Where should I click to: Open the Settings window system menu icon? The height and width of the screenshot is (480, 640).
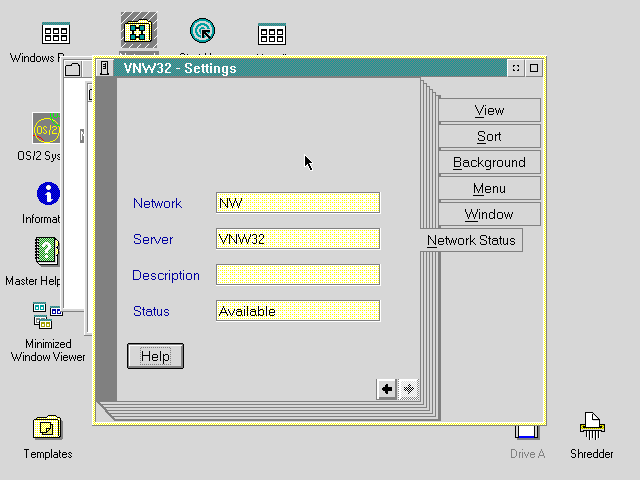point(104,68)
